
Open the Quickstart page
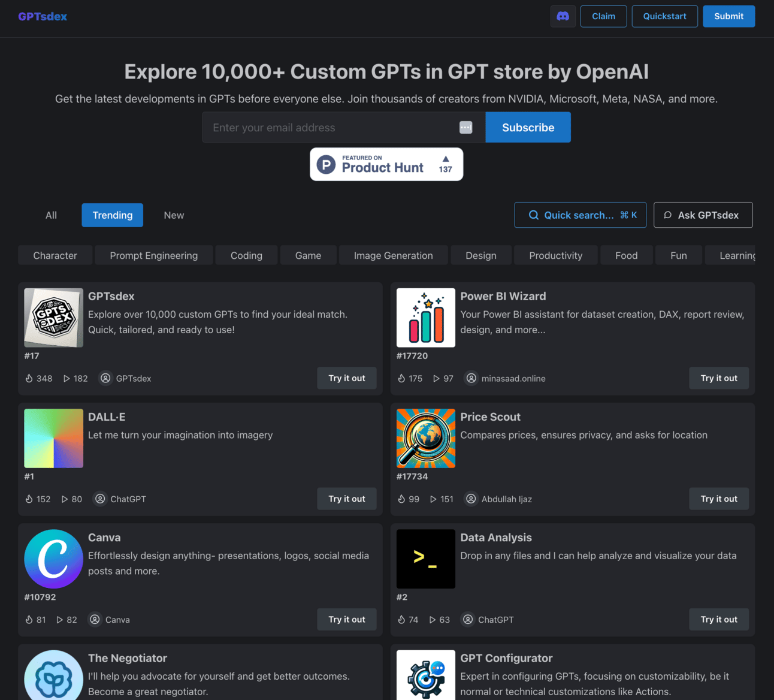pos(665,16)
